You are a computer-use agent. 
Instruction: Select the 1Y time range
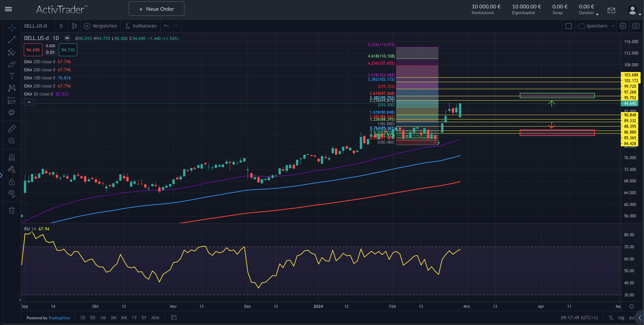(134, 318)
